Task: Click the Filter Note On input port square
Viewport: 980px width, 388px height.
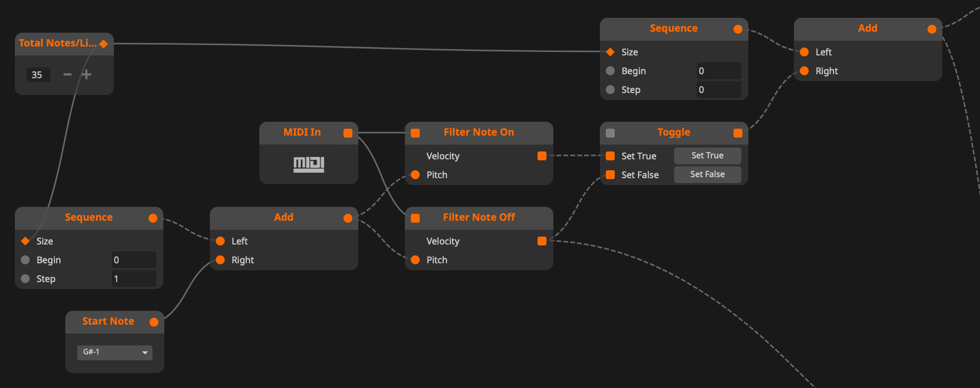Action: [x=415, y=133]
